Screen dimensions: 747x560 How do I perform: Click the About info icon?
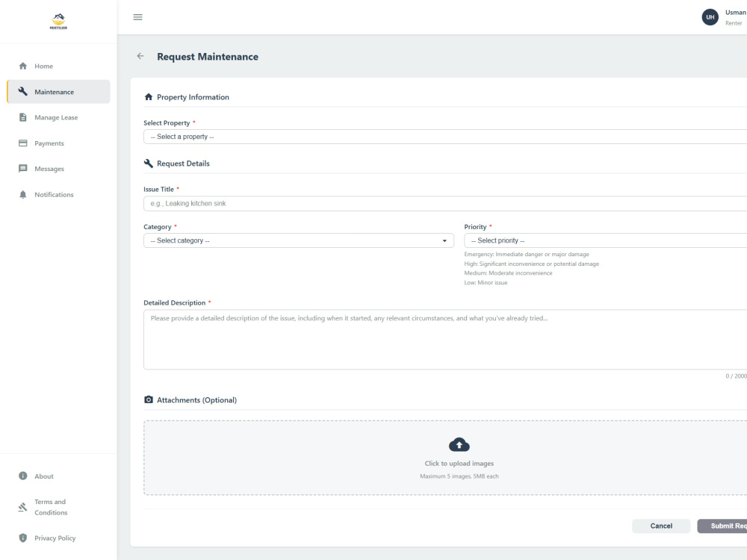click(x=23, y=476)
